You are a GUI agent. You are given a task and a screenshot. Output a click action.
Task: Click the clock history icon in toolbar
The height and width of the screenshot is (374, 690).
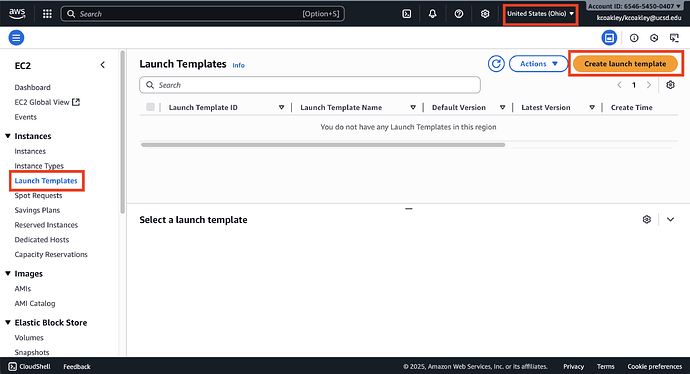(x=654, y=38)
